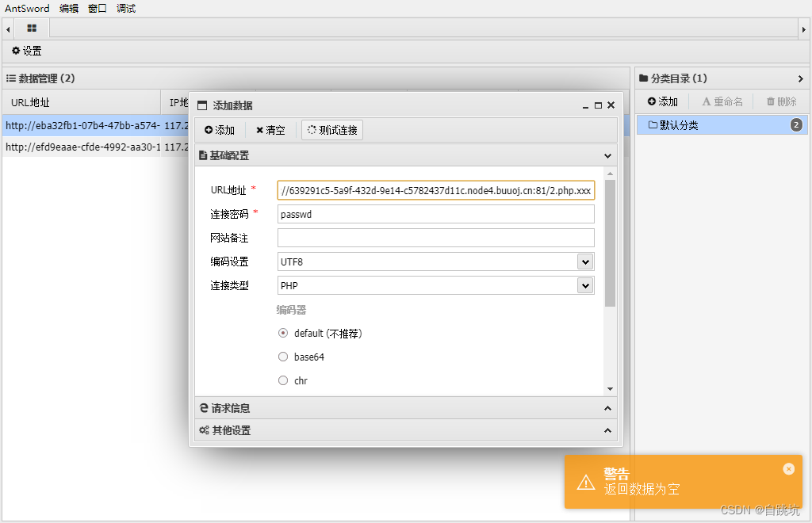The height and width of the screenshot is (523, 812).
Task: Close the 添加数据 dialog
Action: coord(611,105)
